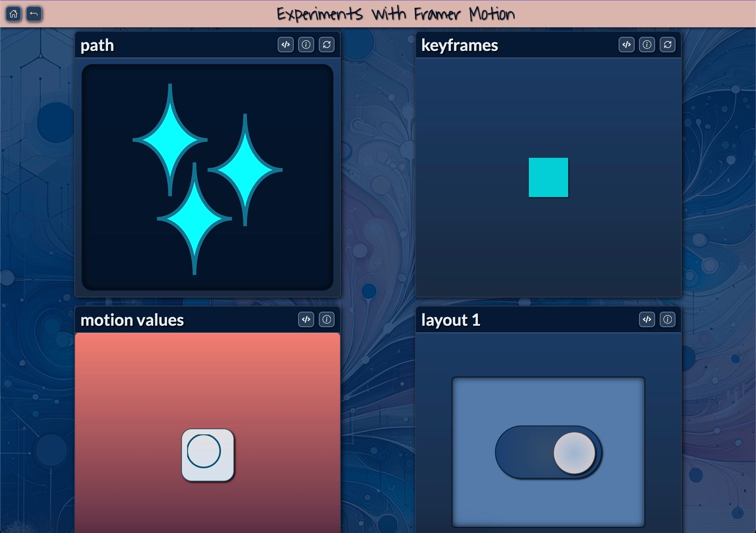
Task: Click the info icon on layout 1 panel
Action: (668, 320)
